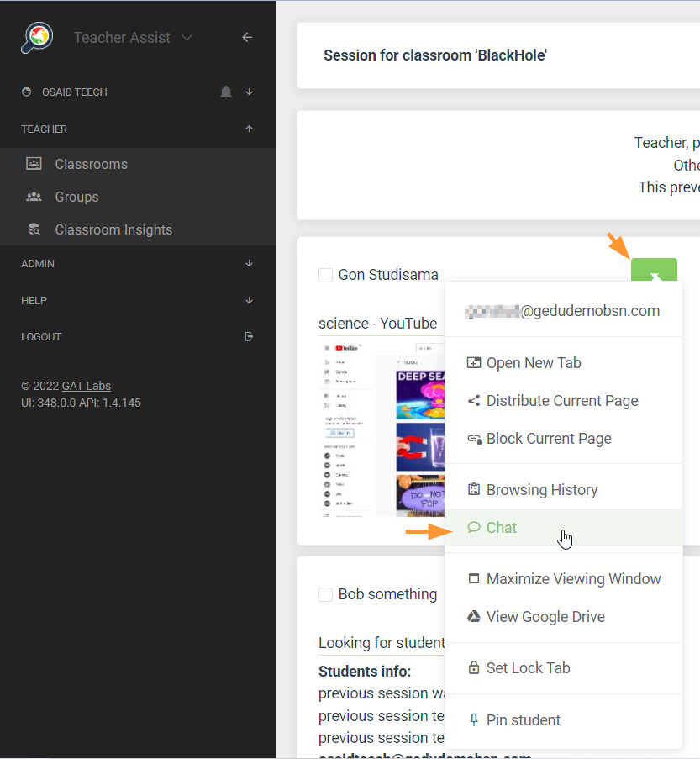The image size is (700, 759).
Task: Collapse the TEACHER section arrow
Action: click(250, 129)
